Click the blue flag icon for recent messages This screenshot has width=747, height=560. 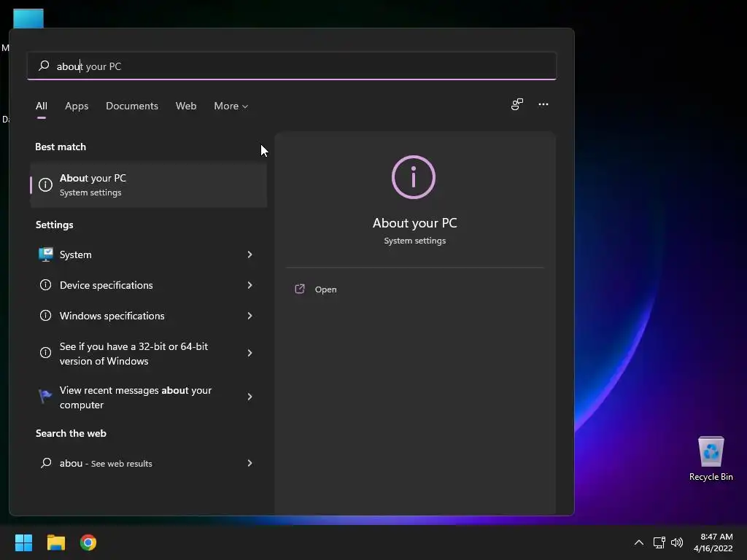(45, 396)
